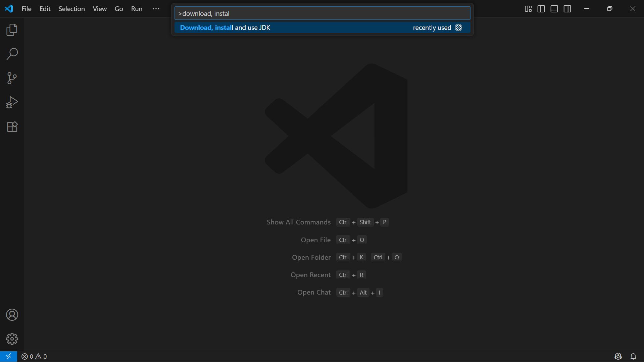This screenshot has width=644, height=362.
Task: Click the Manage gear icon in activity bar
Action: tap(12, 339)
